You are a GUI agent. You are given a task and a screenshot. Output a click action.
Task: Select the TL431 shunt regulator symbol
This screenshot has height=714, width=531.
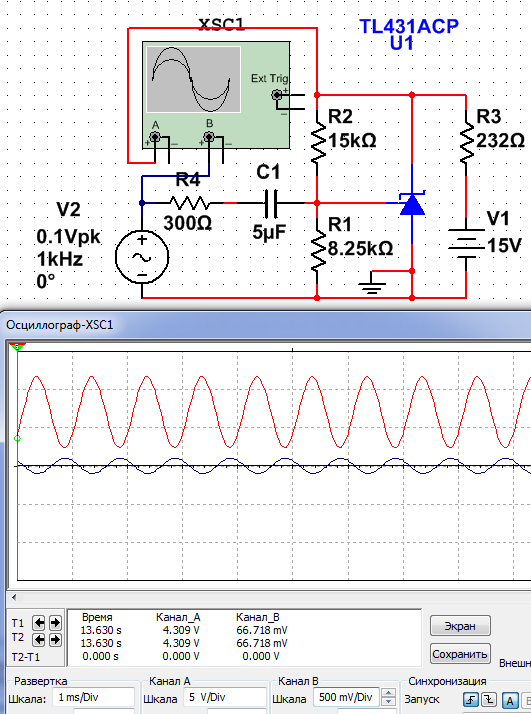point(412,204)
